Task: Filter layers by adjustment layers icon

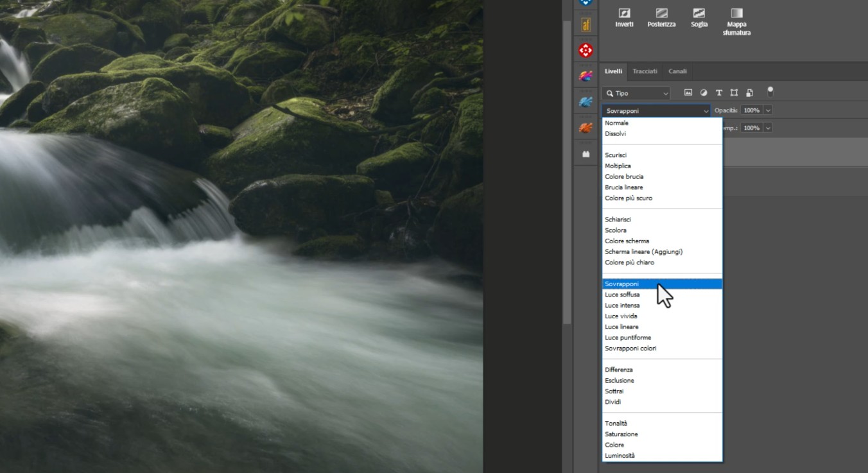Action: [x=703, y=92]
